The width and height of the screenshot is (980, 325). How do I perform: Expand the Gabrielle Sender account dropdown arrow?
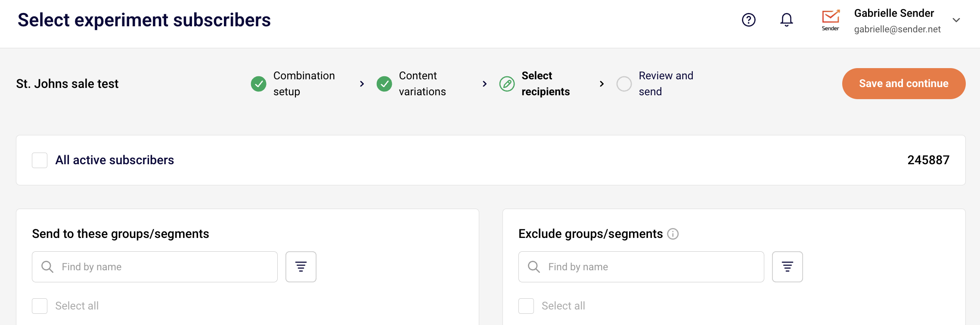[956, 20]
